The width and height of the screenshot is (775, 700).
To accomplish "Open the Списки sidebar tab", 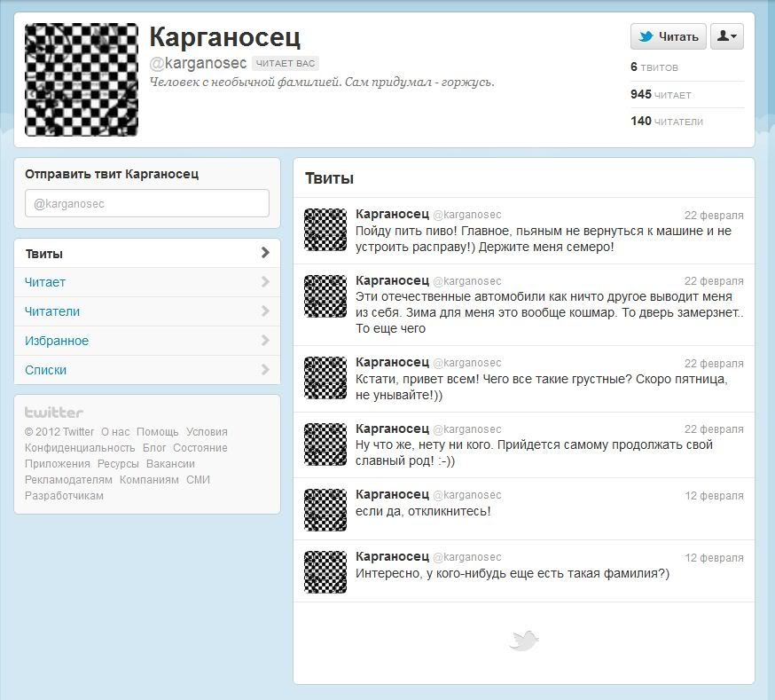I will [147, 370].
